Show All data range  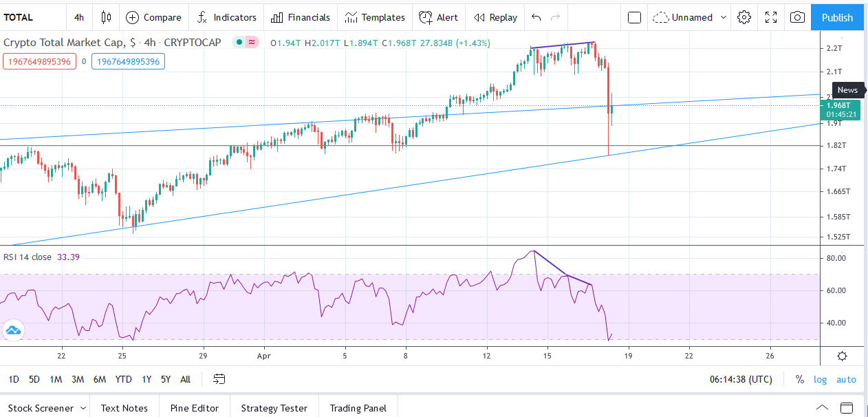click(185, 379)
